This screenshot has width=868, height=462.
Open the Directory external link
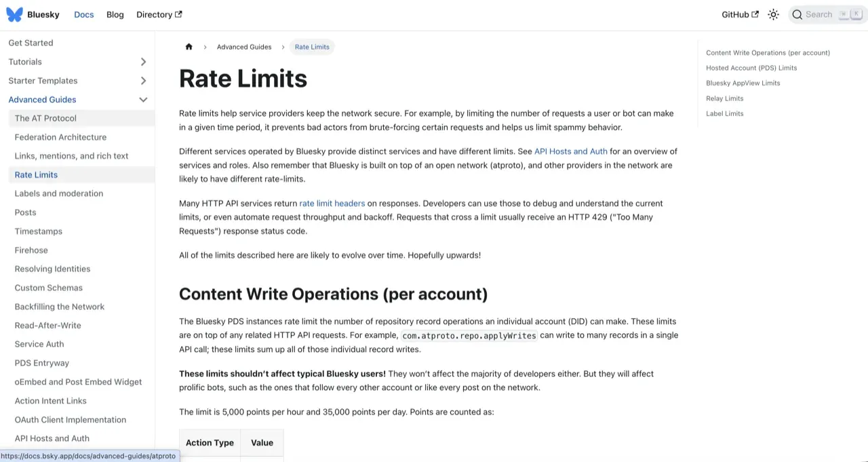click(159, 14)
